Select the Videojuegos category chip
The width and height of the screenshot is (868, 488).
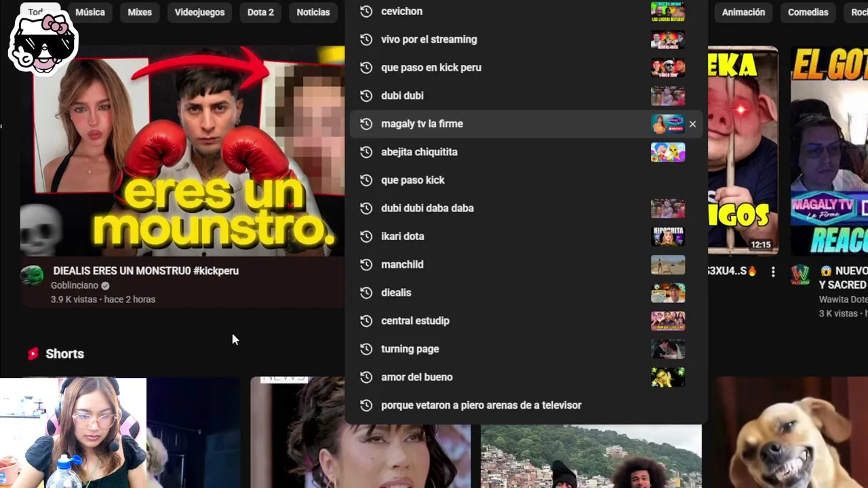pyautogui.click(x=199, y=12)
